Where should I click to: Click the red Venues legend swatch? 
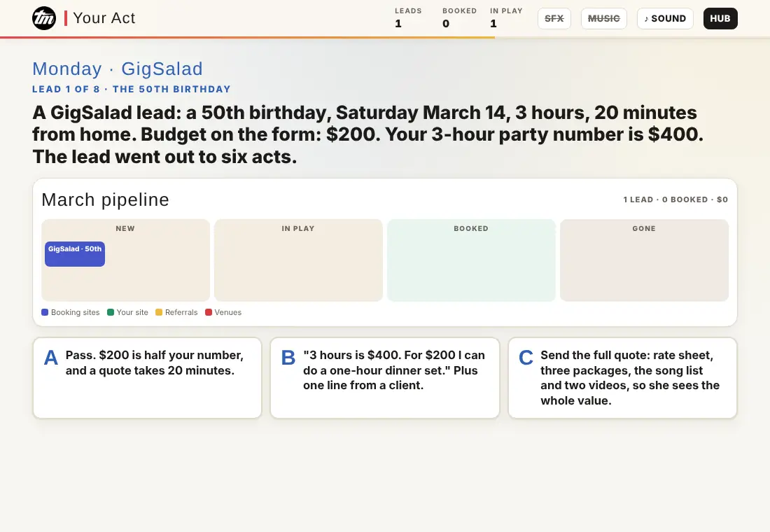[x=208, y=312]
